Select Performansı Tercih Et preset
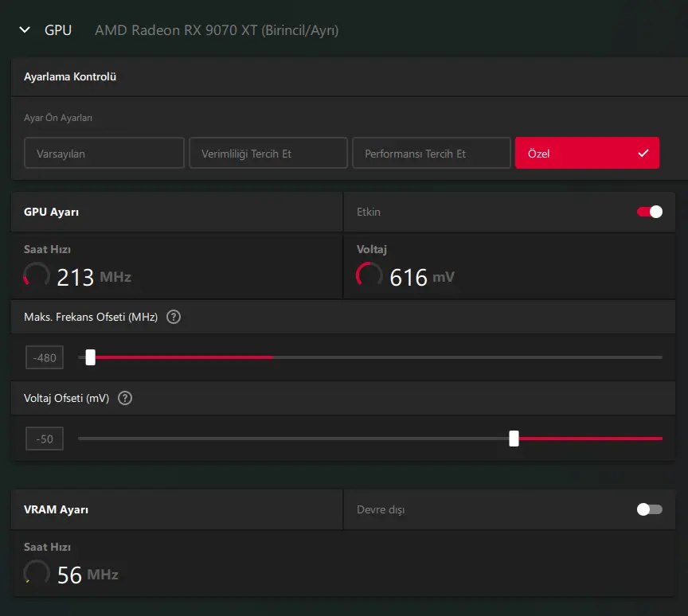The width and height of the screenshot is (688, 616). pos(432,153)
